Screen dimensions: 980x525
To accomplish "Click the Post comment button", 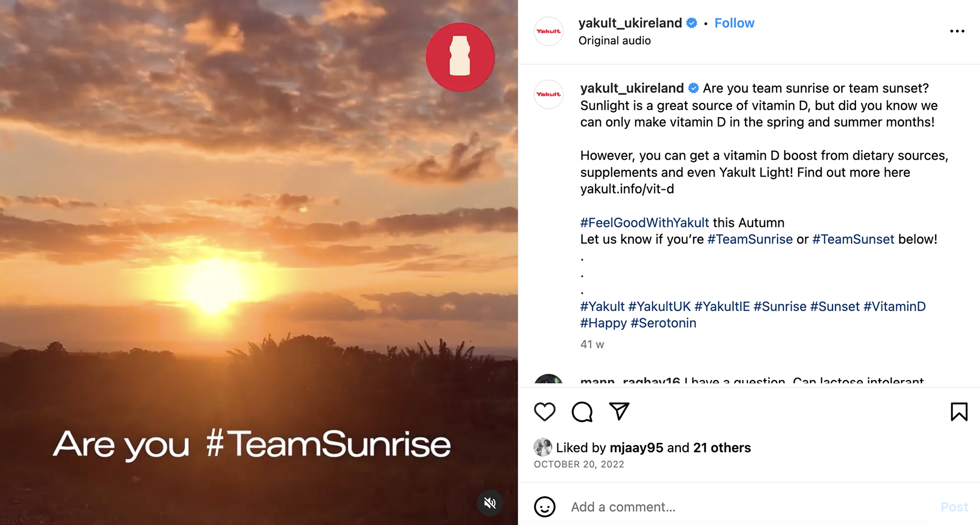I will (x=954, y=507).
